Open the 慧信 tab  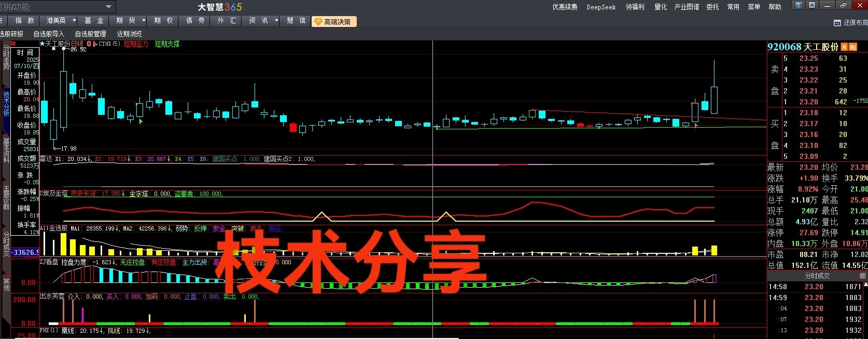[x=296, y=20]
